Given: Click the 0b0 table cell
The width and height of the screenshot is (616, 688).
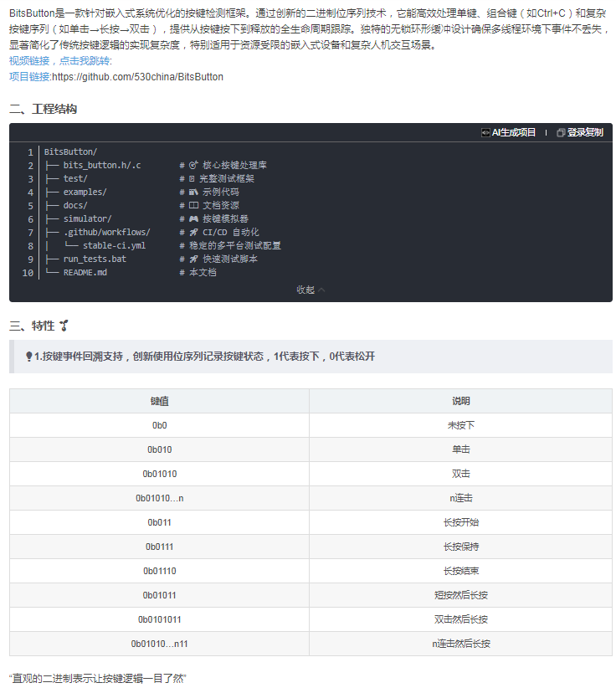Looking at the screenshot, I should (x=159, y=425).
